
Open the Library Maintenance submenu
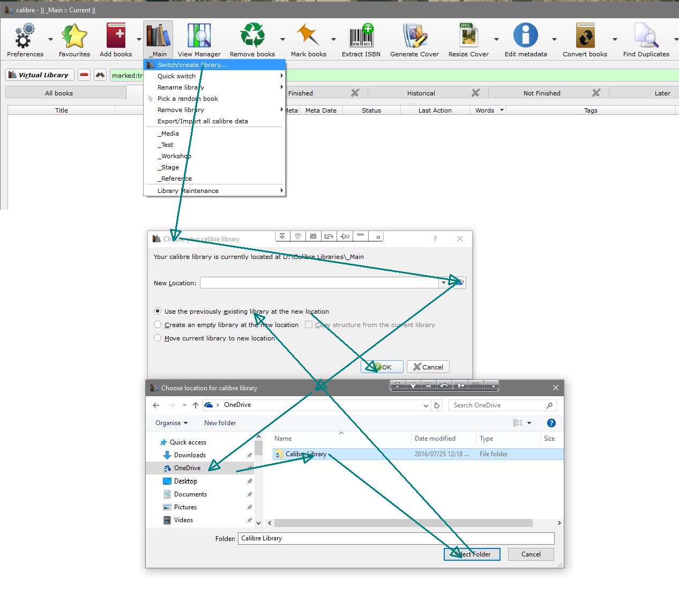(214, 190)
